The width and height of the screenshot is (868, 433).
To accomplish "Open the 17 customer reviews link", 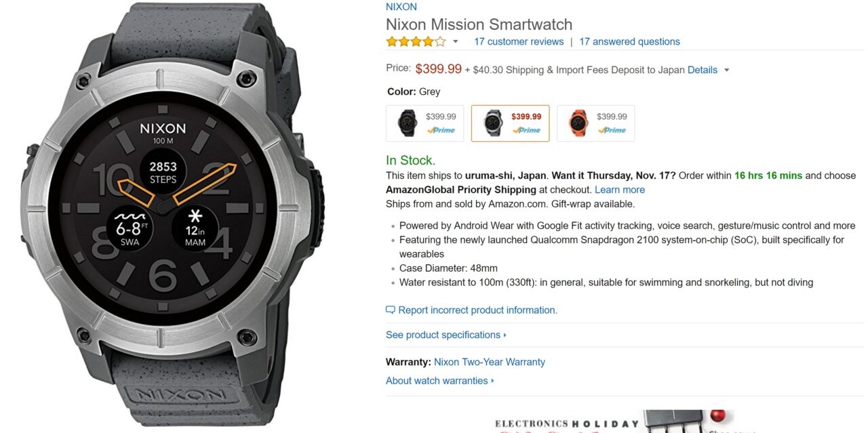I will pos(519,42).
